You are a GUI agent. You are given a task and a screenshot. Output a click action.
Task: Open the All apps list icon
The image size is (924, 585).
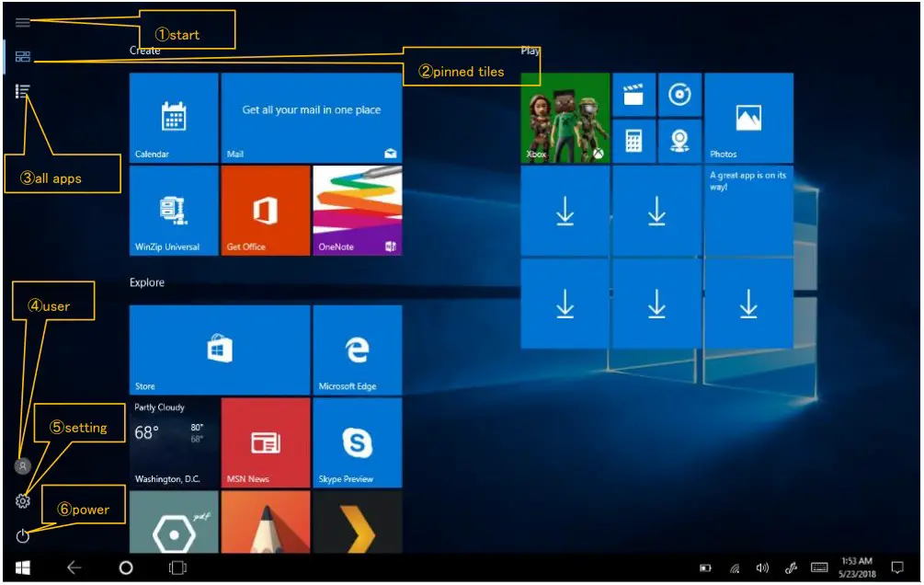23,89
